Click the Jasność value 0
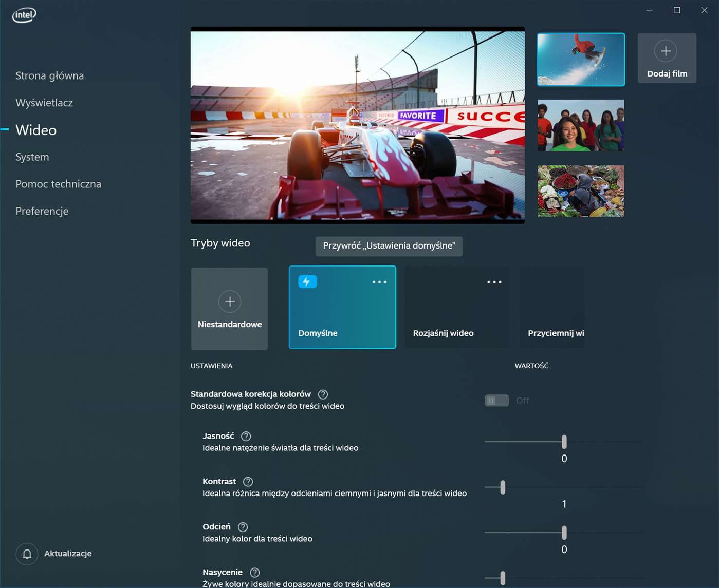The image size is (719, 588). 564,459
